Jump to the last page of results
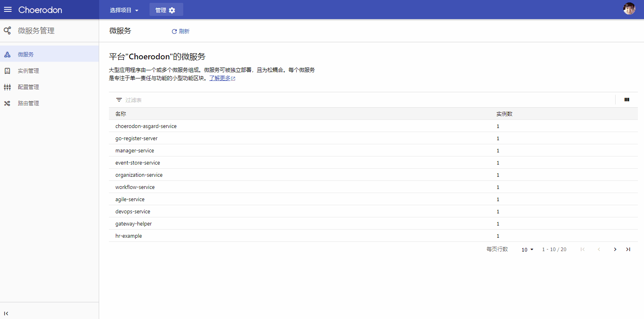The width and height of the screenshot is (644, 319). [628, 250]
